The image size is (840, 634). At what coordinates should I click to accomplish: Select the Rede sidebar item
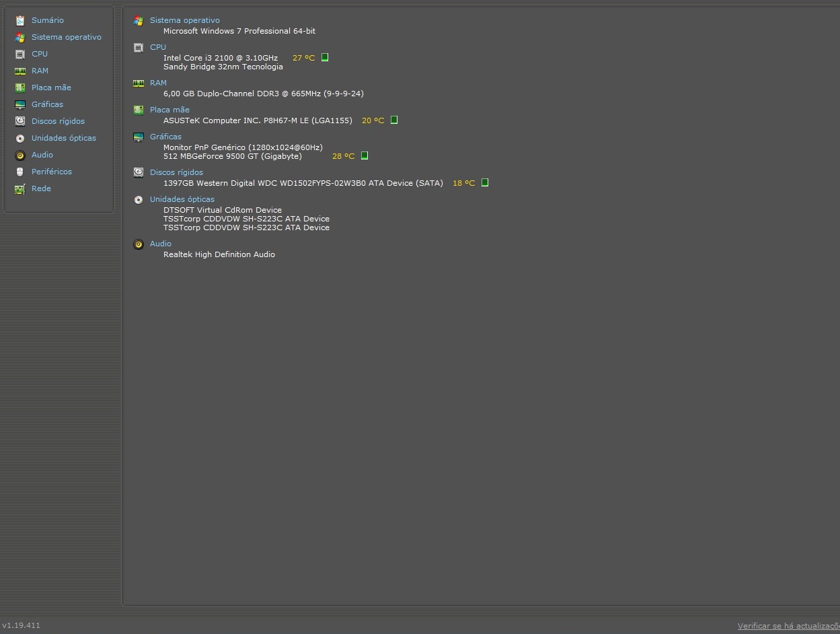41,188
